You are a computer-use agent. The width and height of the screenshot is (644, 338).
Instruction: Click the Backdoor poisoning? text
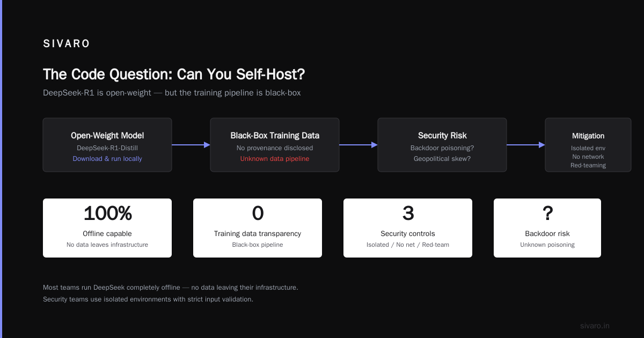442,148
